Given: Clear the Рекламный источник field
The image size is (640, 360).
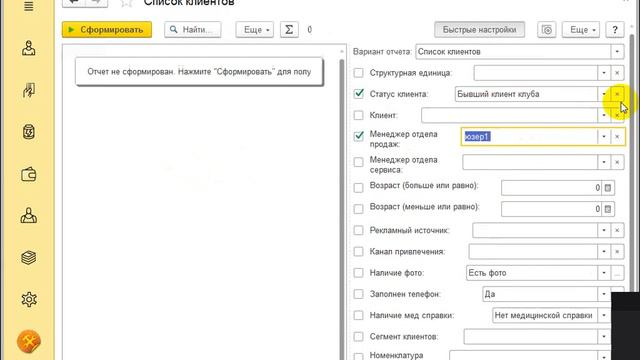Looking at the screenshot, I should click(x=617, y=231).
